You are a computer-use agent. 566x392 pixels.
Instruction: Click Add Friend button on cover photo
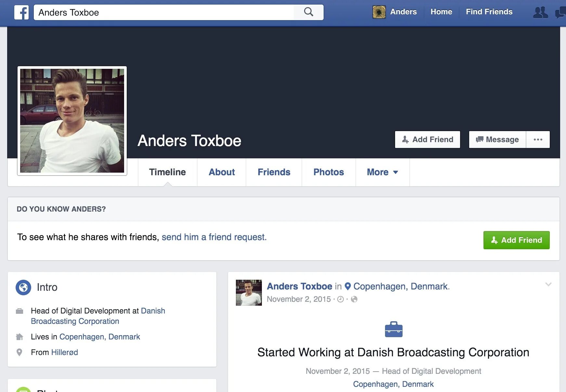(x=428, y=140)
